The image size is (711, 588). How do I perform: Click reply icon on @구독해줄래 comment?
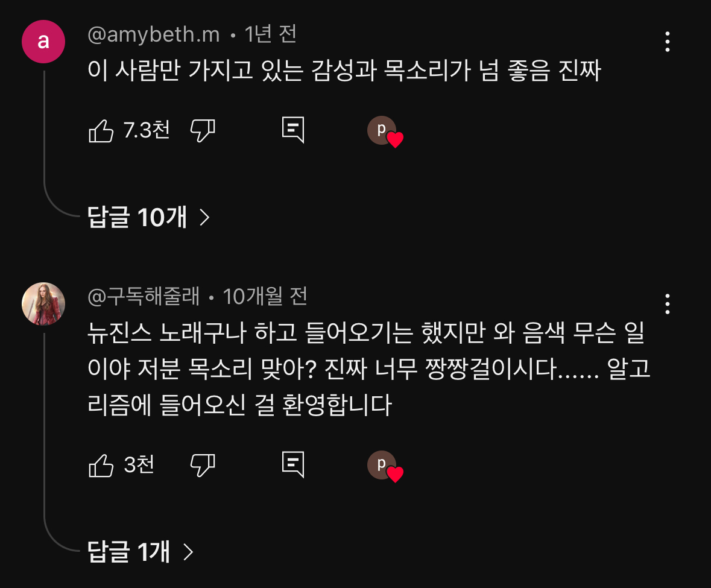point(293,464)
